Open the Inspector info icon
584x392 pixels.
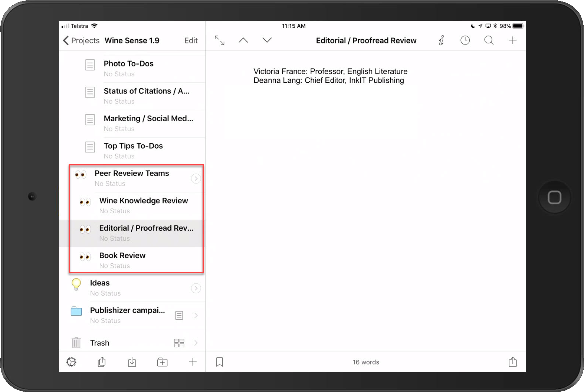(441, 40)
